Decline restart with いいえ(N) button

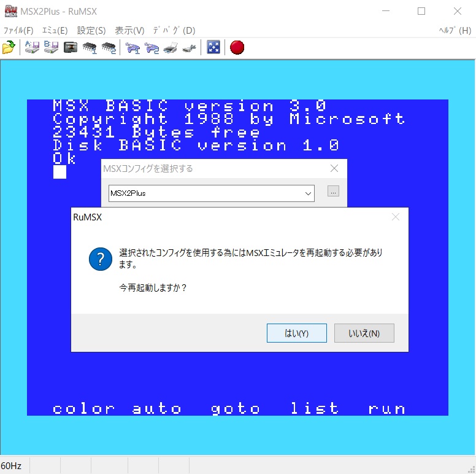coord(364,333)
